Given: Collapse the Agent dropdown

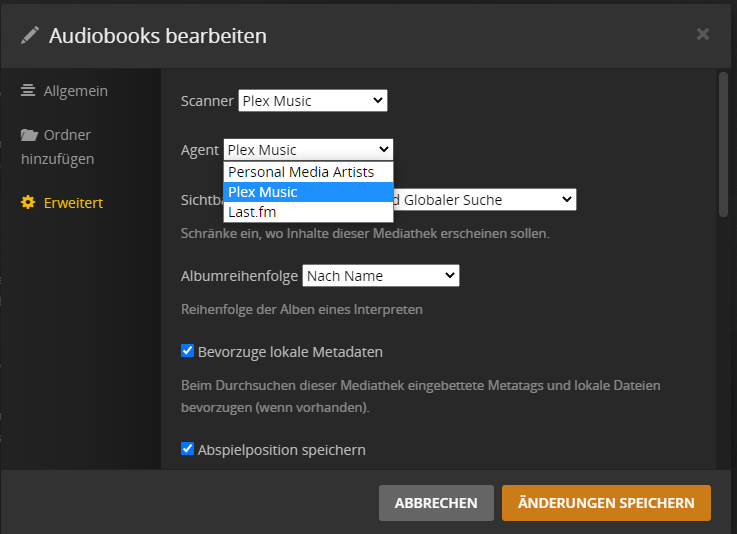Looking at the screenshot, I should (x=308, y=149).
